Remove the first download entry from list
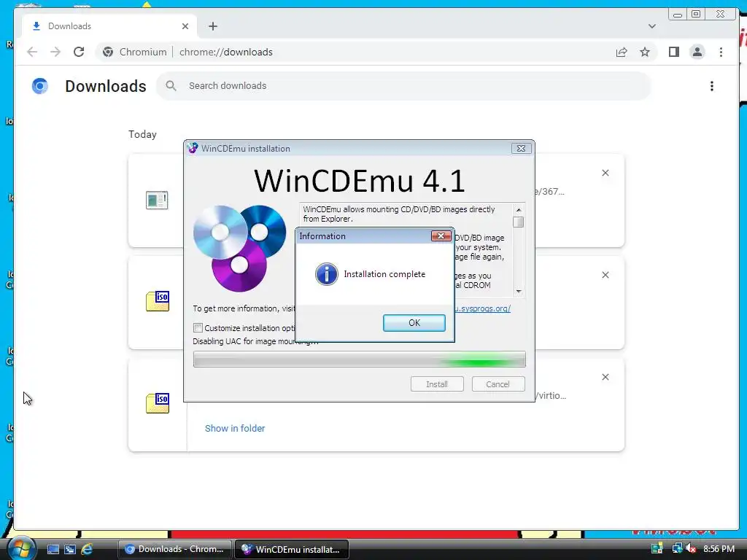Image resolution: width=747 pixels, height=560 pixels. pyautogui.click(x=605, y=173)
